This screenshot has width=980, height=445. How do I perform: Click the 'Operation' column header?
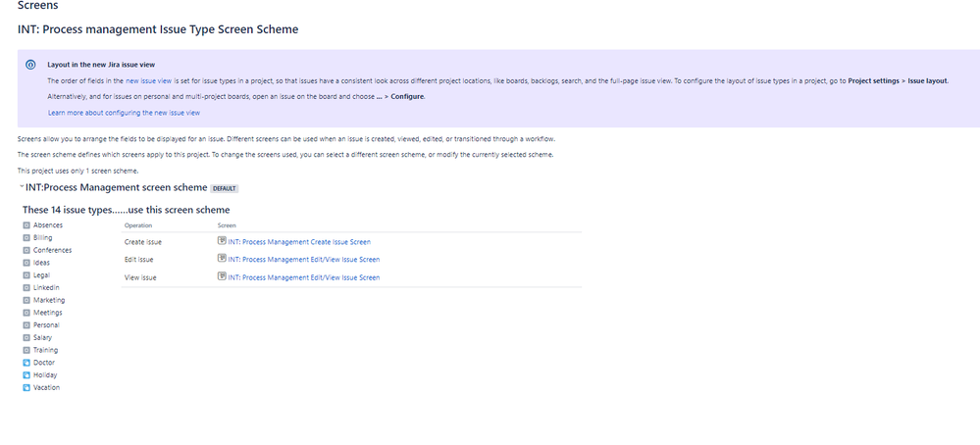138,226
